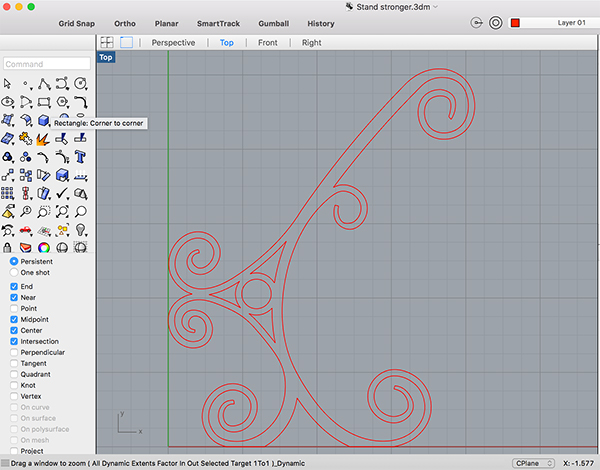Click the Check mark analysis icon
600x470 pixels.
(62, 193)
